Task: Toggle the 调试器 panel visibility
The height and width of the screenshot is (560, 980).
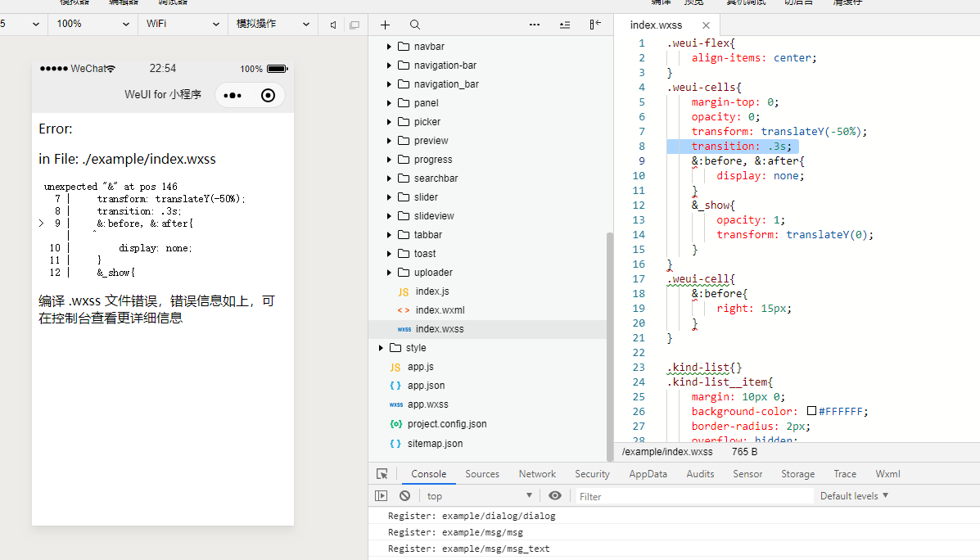Action: pyautogui.click(x=172, y=3)
